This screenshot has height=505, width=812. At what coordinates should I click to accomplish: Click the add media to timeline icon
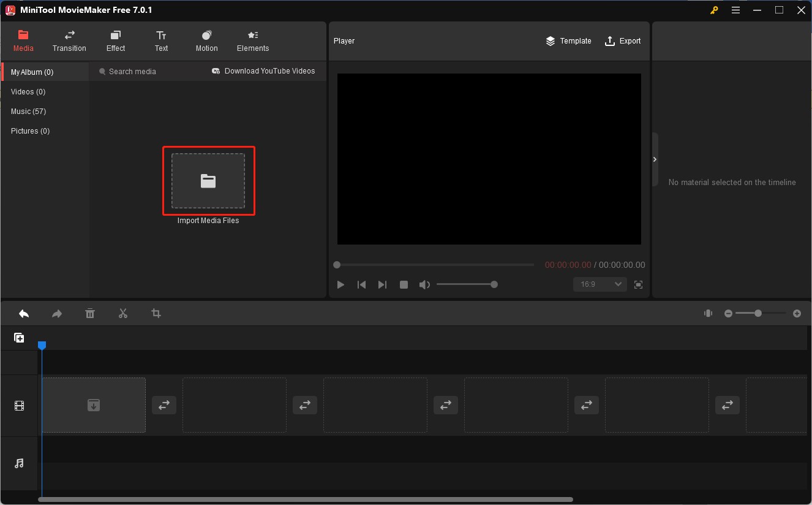19,337
